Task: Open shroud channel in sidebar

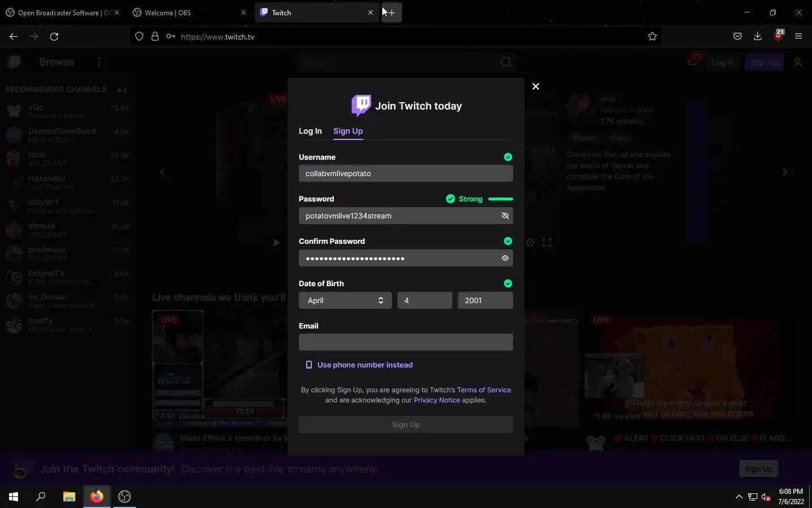Action: [x=68, y=230]
